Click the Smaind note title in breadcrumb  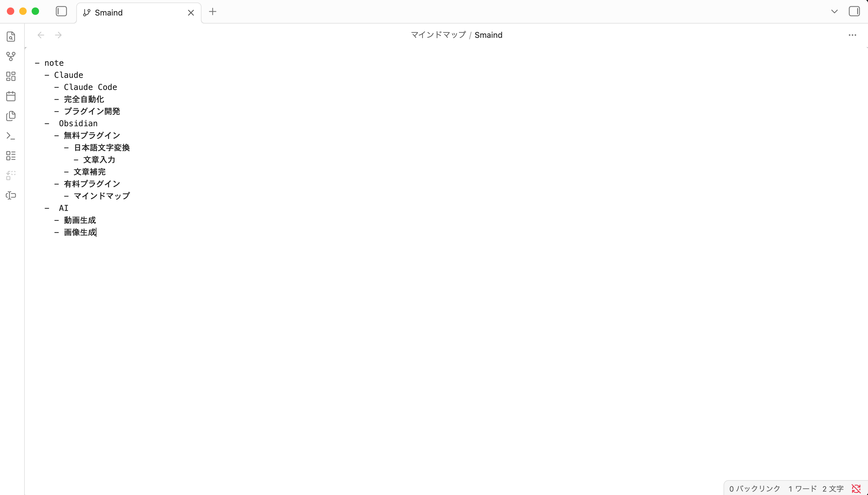(x=488, y=35)
